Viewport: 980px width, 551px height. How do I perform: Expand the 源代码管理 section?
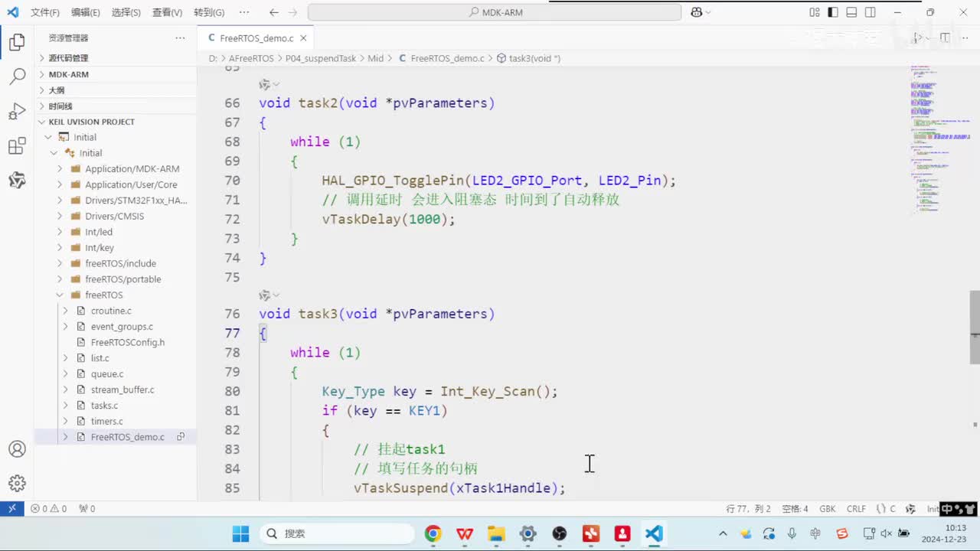115,58
